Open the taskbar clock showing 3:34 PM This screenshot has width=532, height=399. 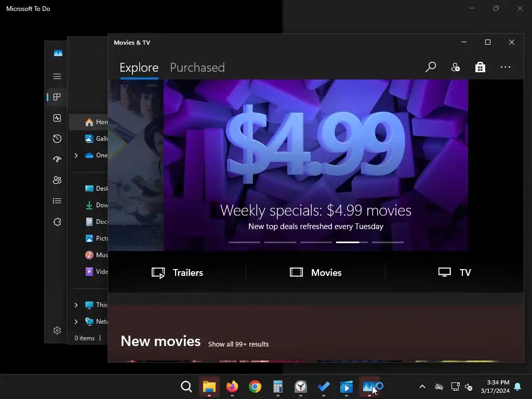pos(495,387)
